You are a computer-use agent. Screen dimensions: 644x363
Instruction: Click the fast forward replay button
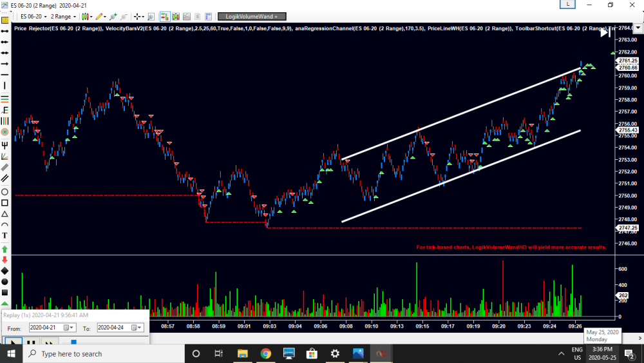click(x=49, y=343)
